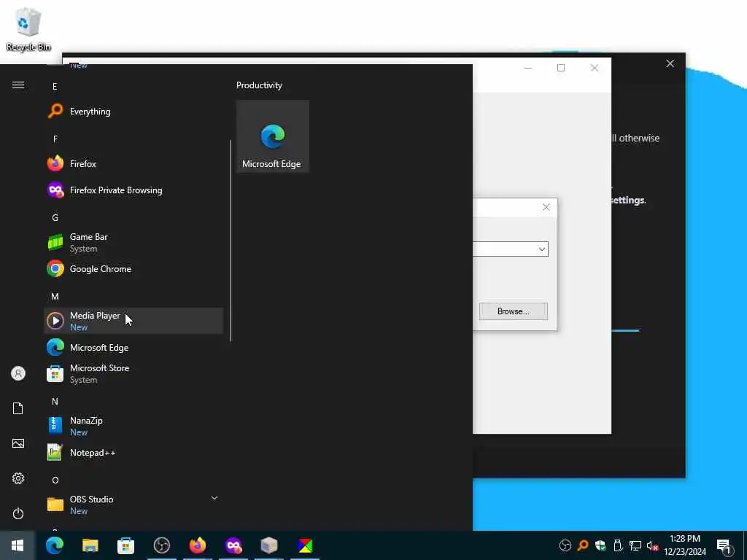Open the Documents shortcut in Start sidebar
The height and width of the screenshot is (560, 747).
coord(18,408)
